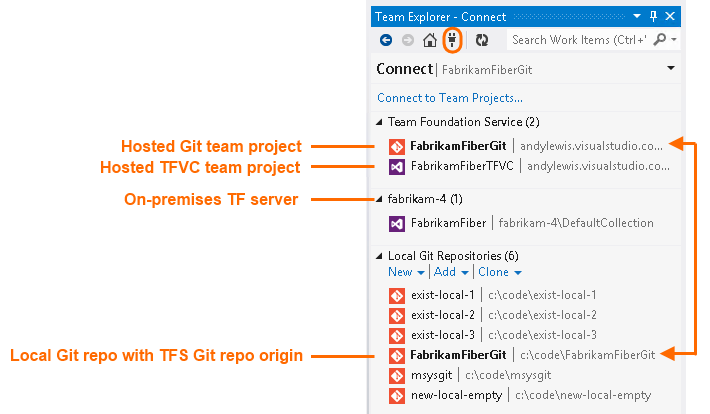Collapse the Local Git Repositories section
The image size is (710, 414).
[x=380, y=256]
